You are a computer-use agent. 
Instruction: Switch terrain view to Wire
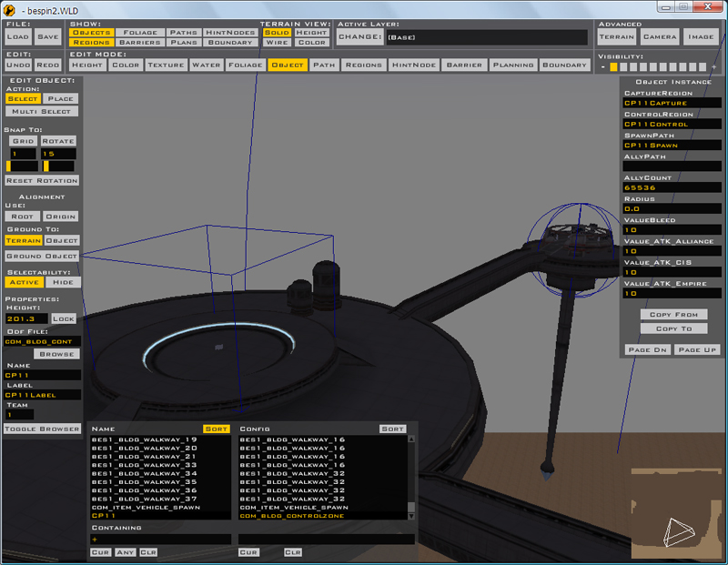(277, 42)
